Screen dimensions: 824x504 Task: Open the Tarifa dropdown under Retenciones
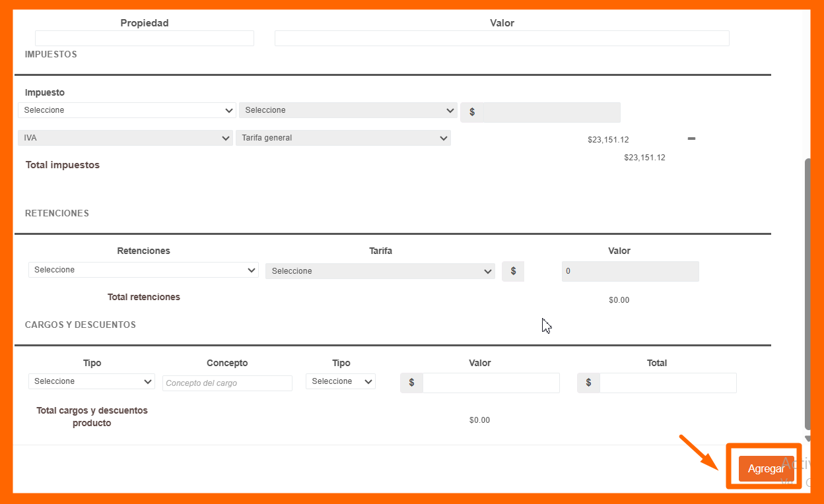point(380,271)
